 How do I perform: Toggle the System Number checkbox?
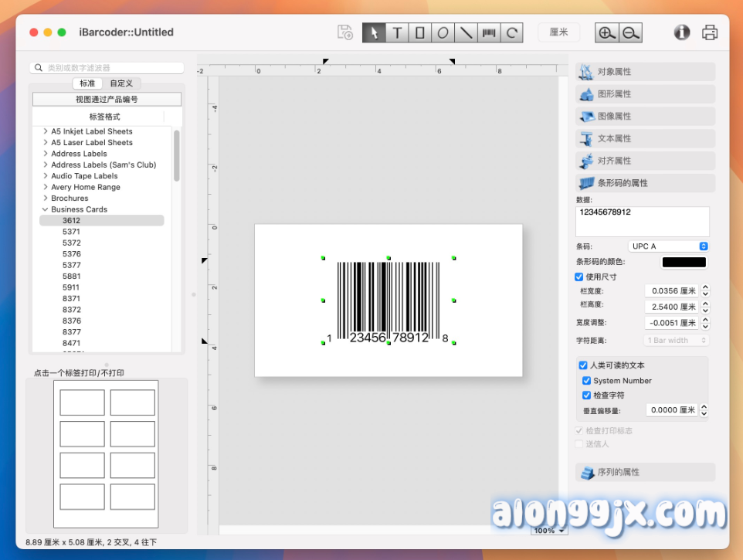click(x=587, y=381)
